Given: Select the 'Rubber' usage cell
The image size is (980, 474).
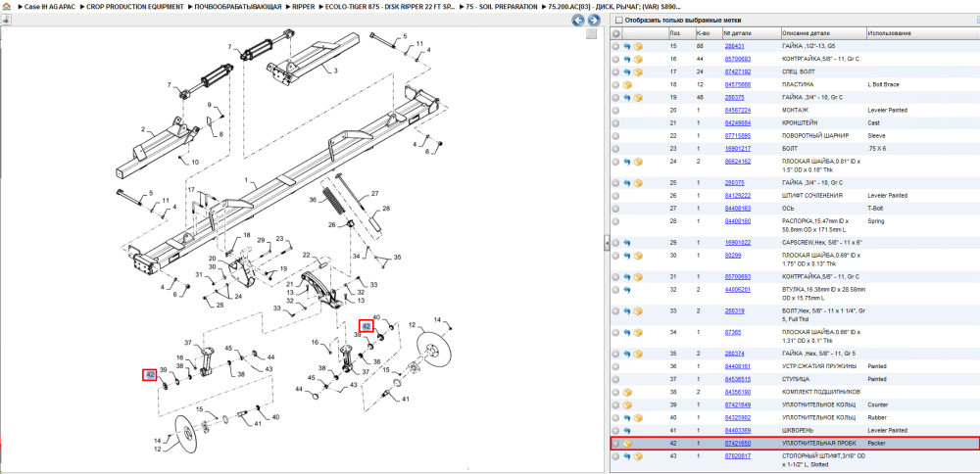Looking at the screenshot, I should [x=875, y=418].
